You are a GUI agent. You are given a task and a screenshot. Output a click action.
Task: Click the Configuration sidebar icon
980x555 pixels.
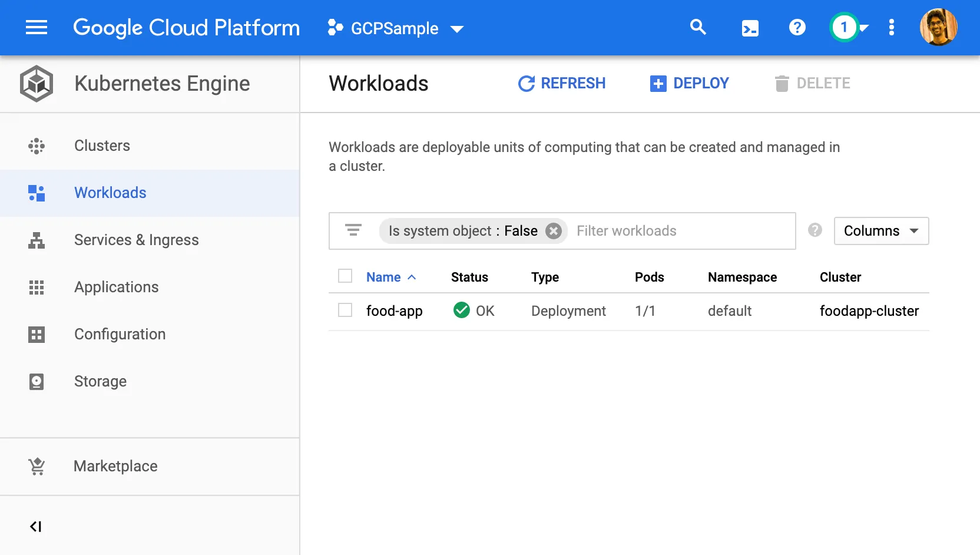click(37, 335)
